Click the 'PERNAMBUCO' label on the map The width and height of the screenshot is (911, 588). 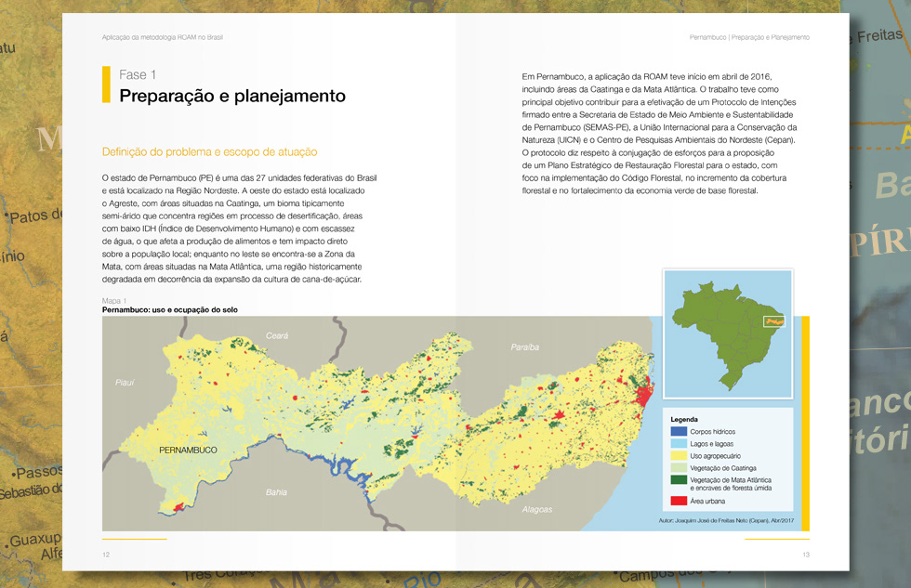[188, 450]
